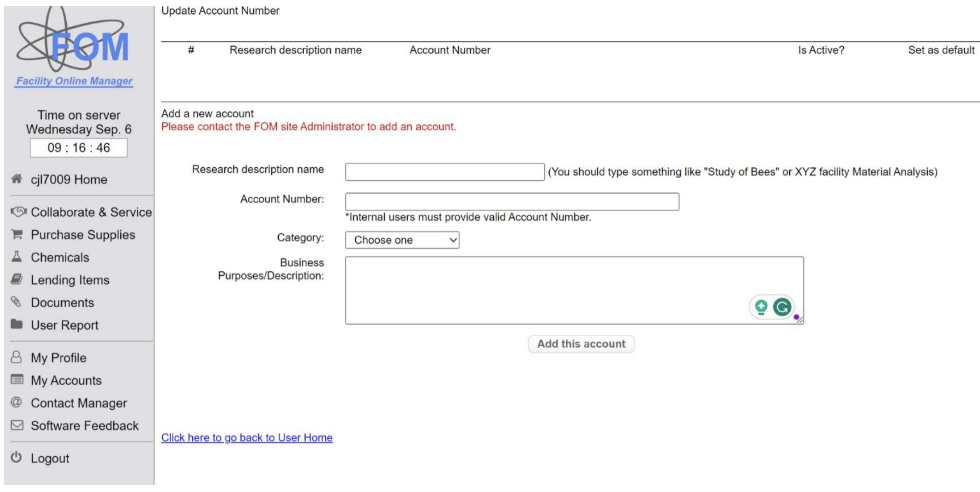Image resolution: width=980 pixels, height=492 pixels.
Task: Click the shopping cart Purchase Supplies icon
Action: coord(17,234)
